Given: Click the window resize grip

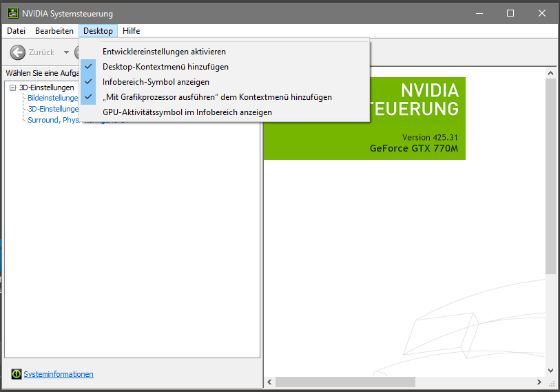Looking at the screenshot, I should 552,384.
